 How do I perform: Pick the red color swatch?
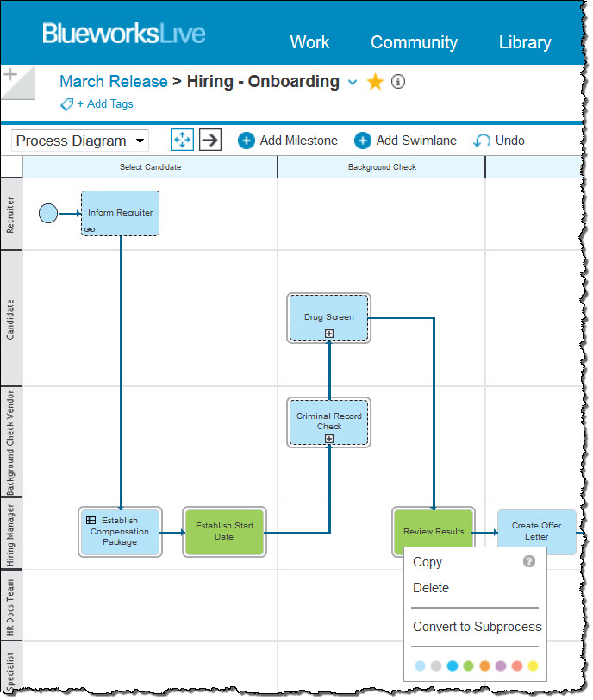tap(517, 666)
